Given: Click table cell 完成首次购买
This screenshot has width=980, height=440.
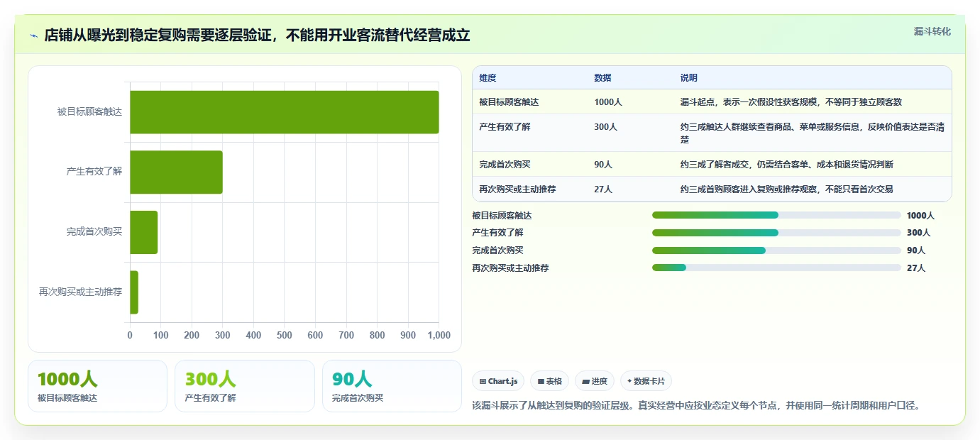Looking at the screenshot, I should pyautogui.click(x=505, y=165).
